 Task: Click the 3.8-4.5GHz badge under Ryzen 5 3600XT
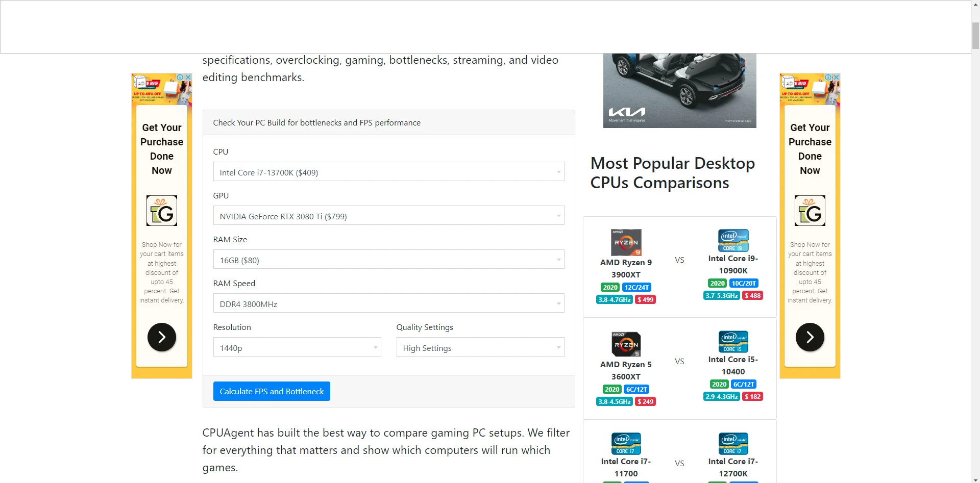click(x=615, y=401)
